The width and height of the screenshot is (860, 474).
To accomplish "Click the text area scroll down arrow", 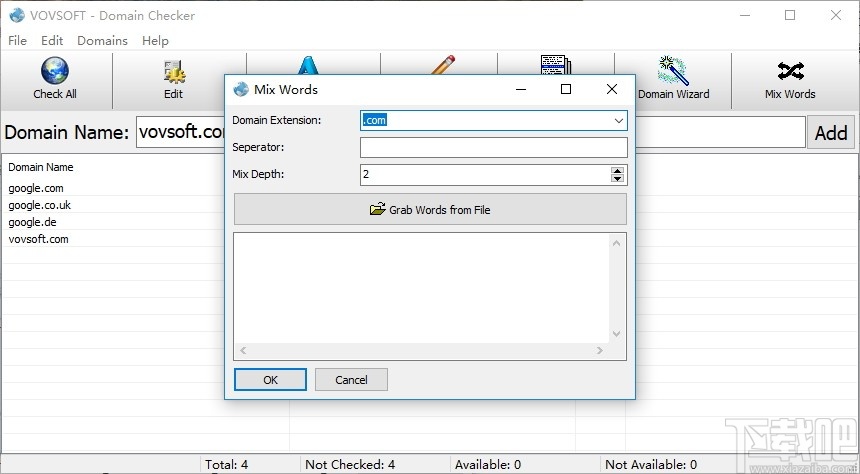I will coord(616,334).
